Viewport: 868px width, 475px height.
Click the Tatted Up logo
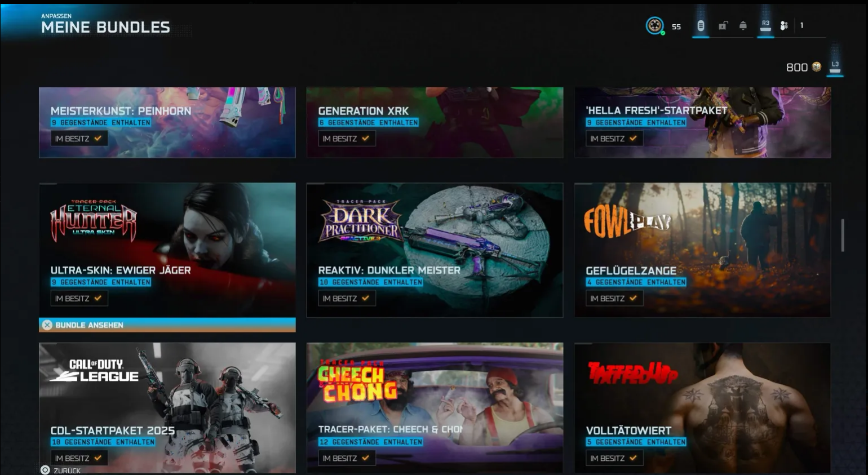(x=632, y=372)
